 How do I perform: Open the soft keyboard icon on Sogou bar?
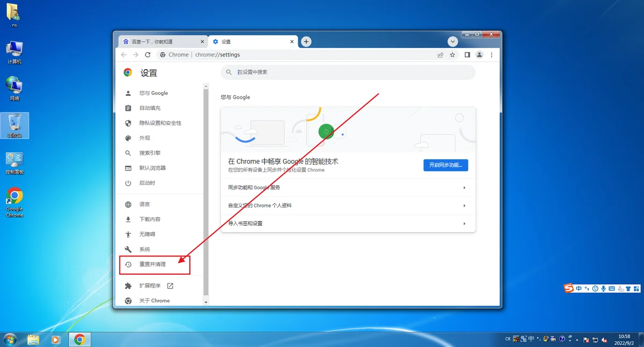point(611,289)
